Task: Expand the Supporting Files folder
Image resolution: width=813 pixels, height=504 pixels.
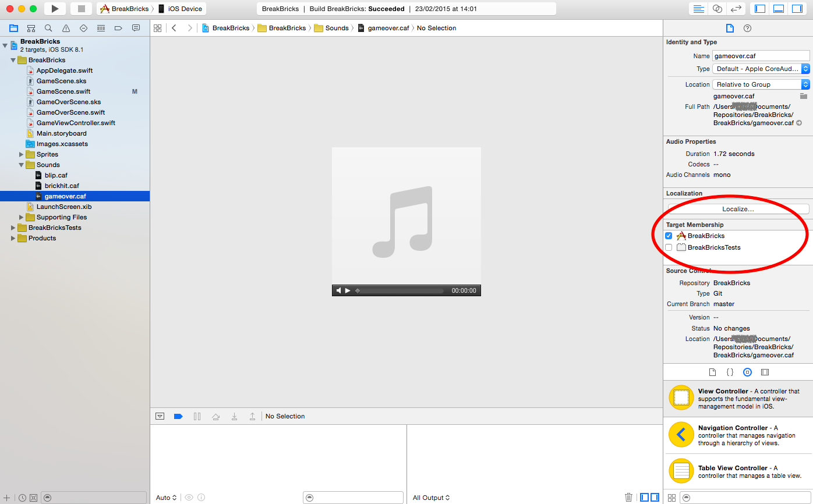Action: coord(22,217)
